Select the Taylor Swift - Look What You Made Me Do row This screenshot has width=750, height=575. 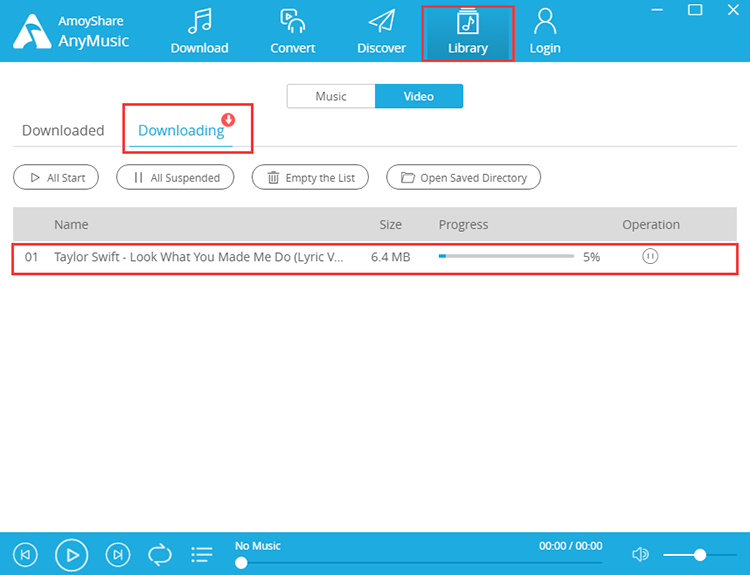point(375,259)
